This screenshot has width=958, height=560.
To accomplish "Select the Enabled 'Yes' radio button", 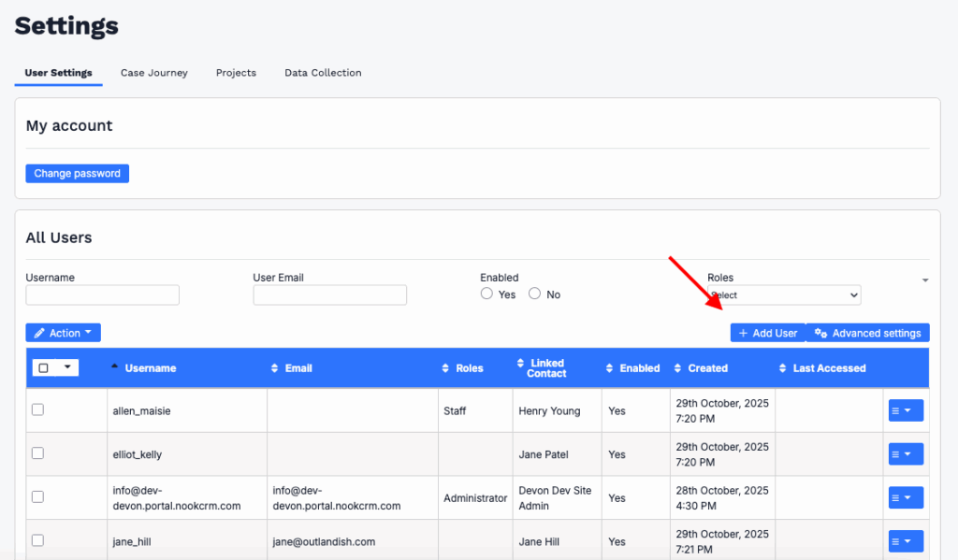I will coord(486,294).
